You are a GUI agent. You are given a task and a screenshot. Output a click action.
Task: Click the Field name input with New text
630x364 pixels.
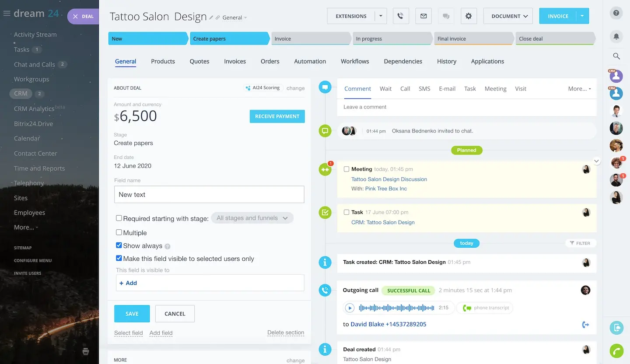point(209,195)
